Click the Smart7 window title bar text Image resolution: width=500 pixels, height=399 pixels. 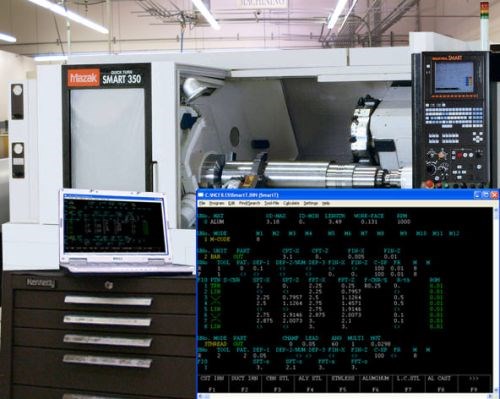pos(242,195)
